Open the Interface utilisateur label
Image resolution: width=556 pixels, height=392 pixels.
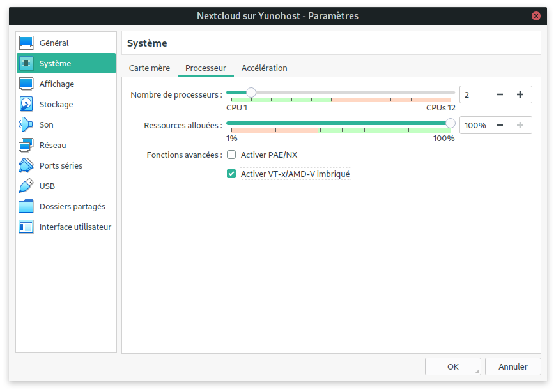[x=75, y=227]
